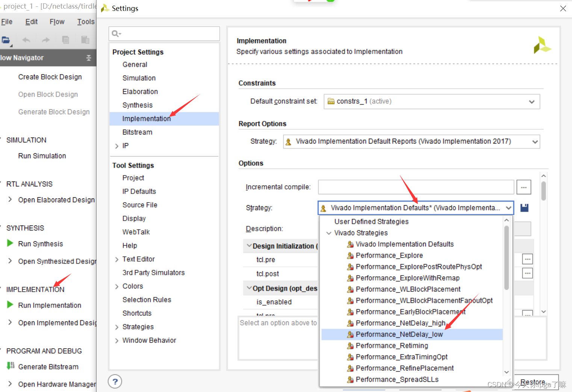Expand the Text Editor tool settings

click(x=117, y=259)
